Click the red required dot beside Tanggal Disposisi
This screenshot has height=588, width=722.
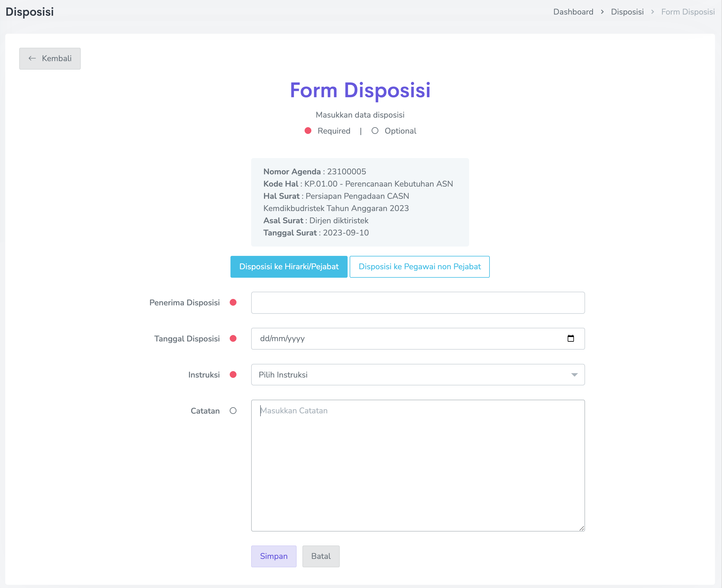(233, 338)
